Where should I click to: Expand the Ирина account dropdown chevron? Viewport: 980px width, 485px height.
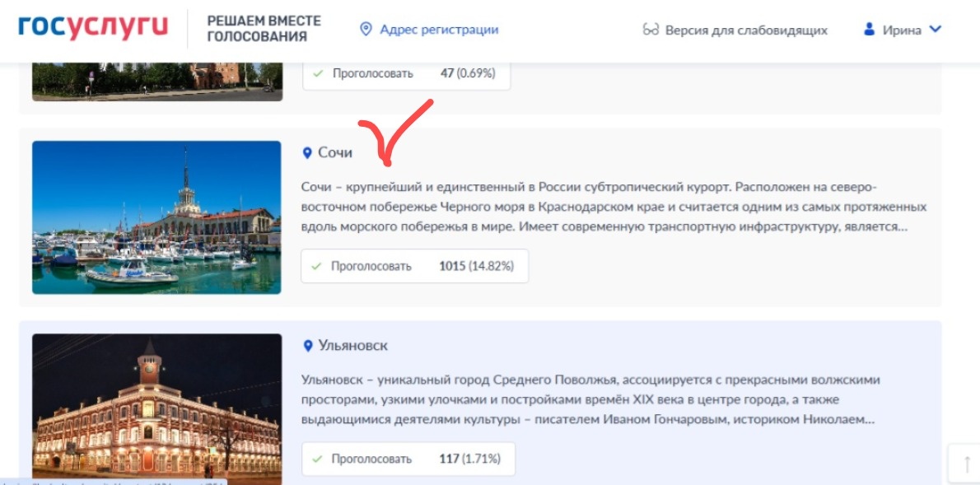click(935, 29)
